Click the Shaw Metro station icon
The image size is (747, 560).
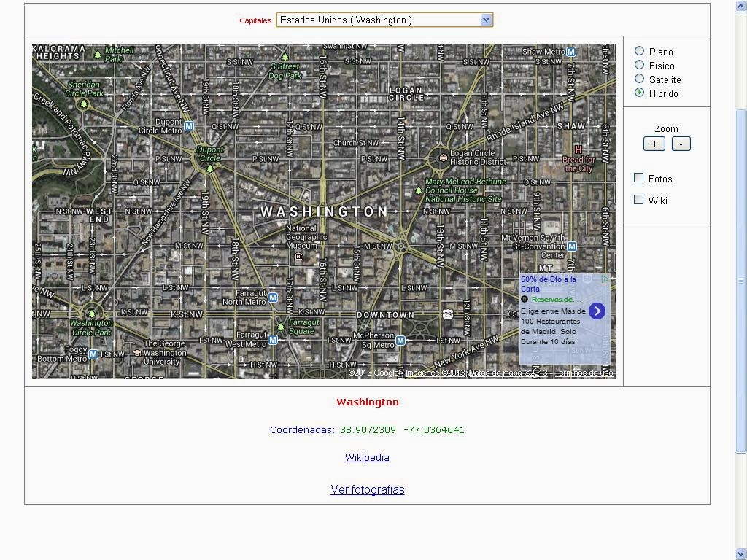point(572,52)
